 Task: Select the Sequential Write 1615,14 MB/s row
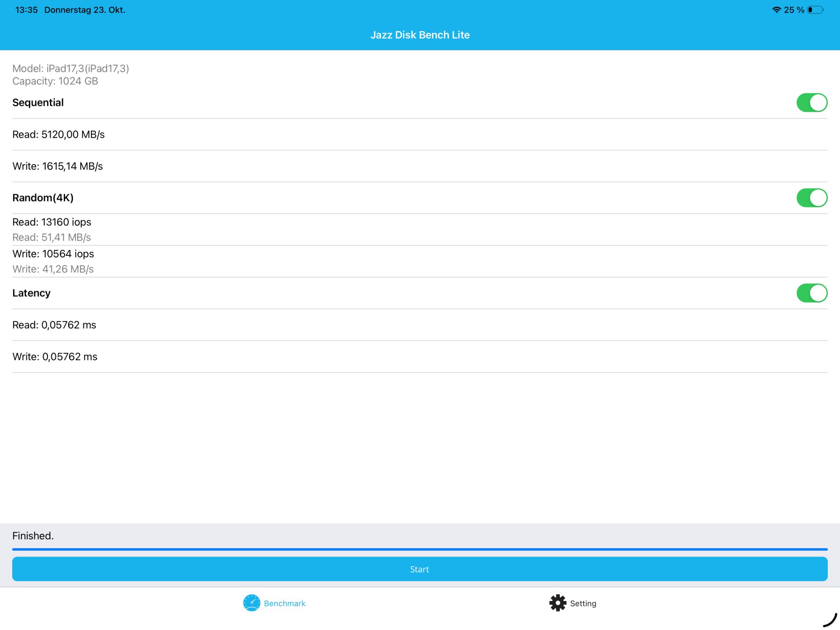pos(58,166)
